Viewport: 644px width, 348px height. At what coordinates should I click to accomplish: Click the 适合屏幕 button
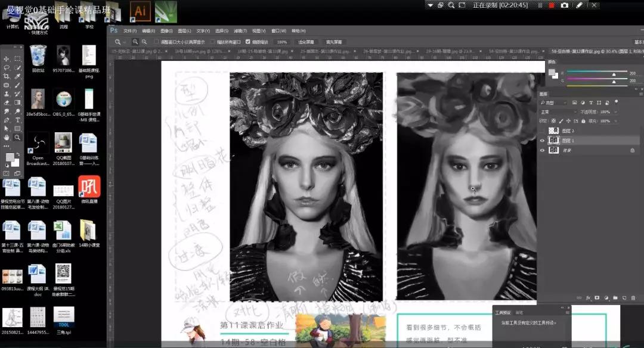pyautogui.click(x=305, y=42)
